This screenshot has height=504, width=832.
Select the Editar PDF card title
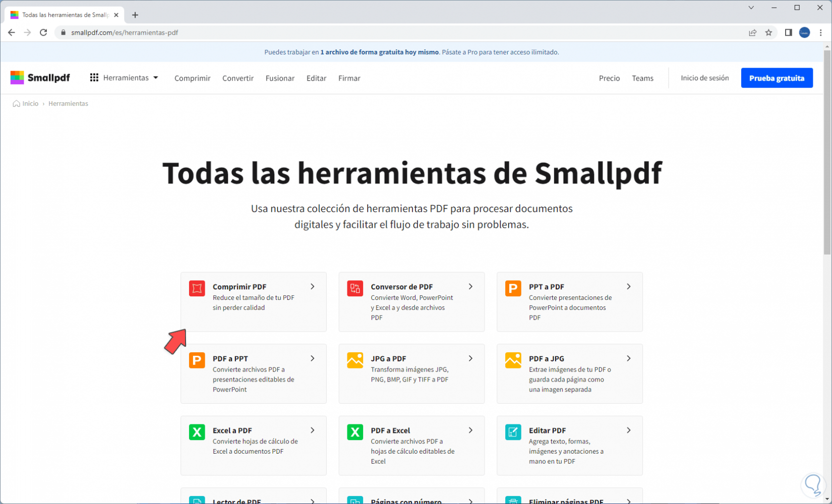tap(547, 430)
